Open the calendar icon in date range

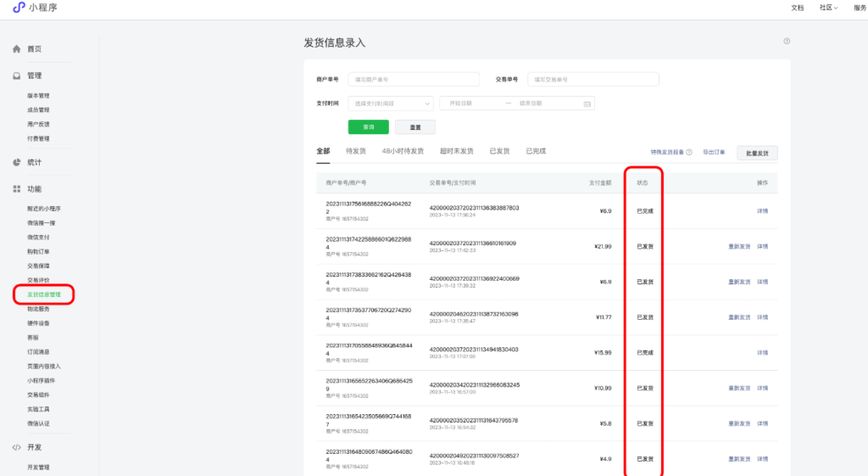click(x=587, y=104)
